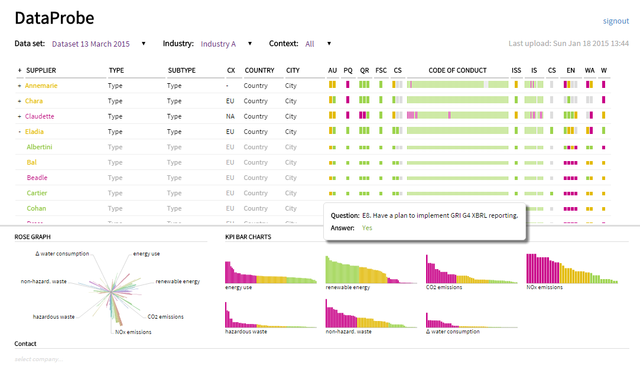Screen dimensions: 640x370
Task: Click Annemarie's magenta PQ indicator
Action: pos(348,85)
